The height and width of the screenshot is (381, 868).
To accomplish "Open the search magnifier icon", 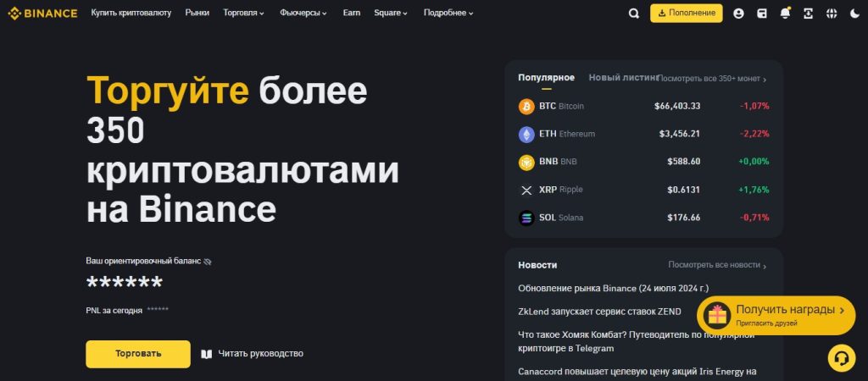I will coord(634,14).
